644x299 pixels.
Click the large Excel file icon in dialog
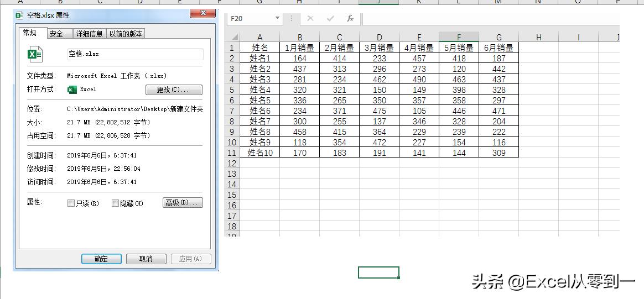coord(35,55)
